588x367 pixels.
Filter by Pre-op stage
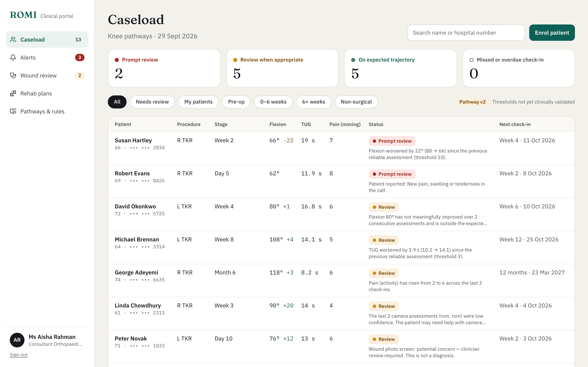(x=236, y=102)
